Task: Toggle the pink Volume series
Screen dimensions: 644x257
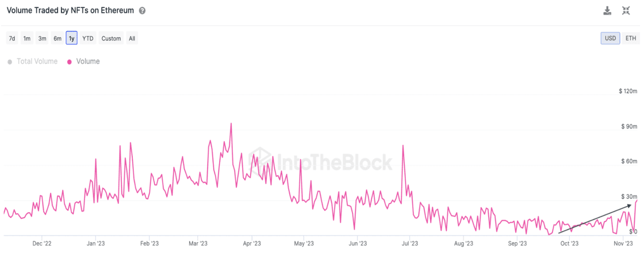Action: (x=87, y=62)
